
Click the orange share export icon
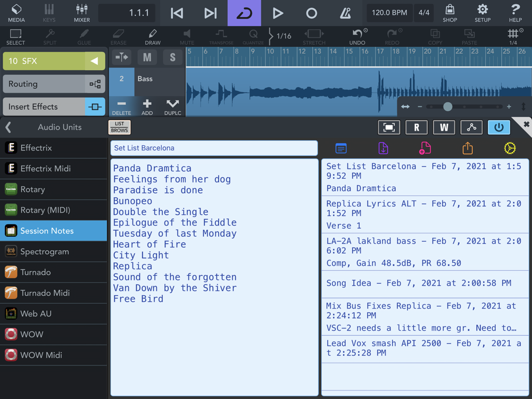coord(468,148)
